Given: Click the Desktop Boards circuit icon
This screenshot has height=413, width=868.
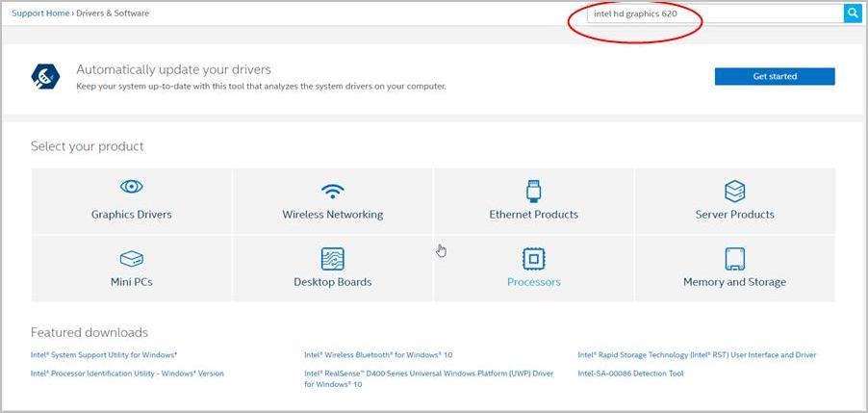Looking at the screenshot, I should pyautogui.click(x=332, y=259).
